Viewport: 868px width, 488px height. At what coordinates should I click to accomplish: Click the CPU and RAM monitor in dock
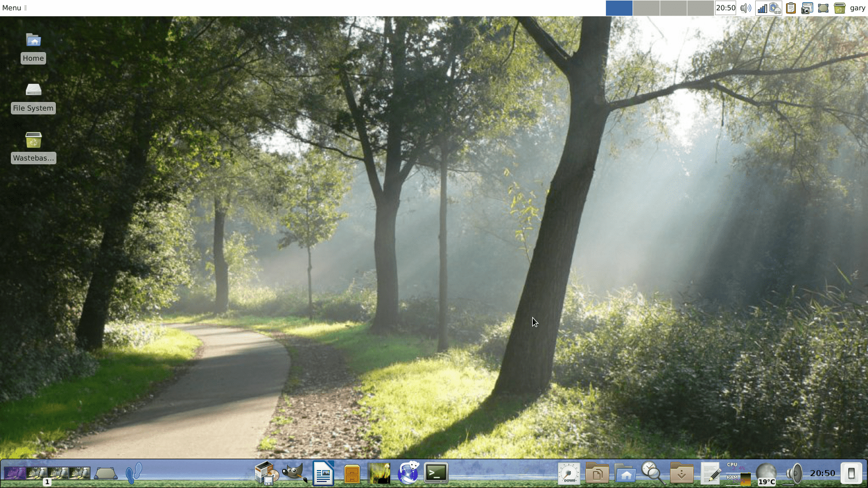[738, 473]
